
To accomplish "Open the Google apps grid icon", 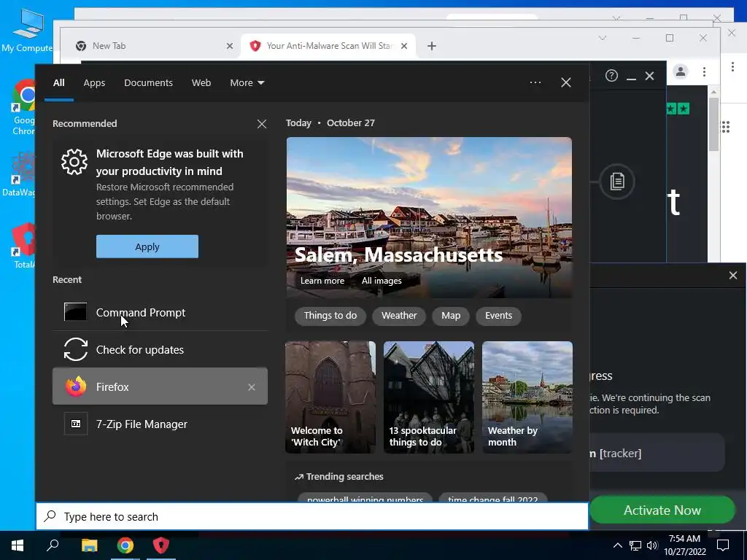I will tap(726, 127).
